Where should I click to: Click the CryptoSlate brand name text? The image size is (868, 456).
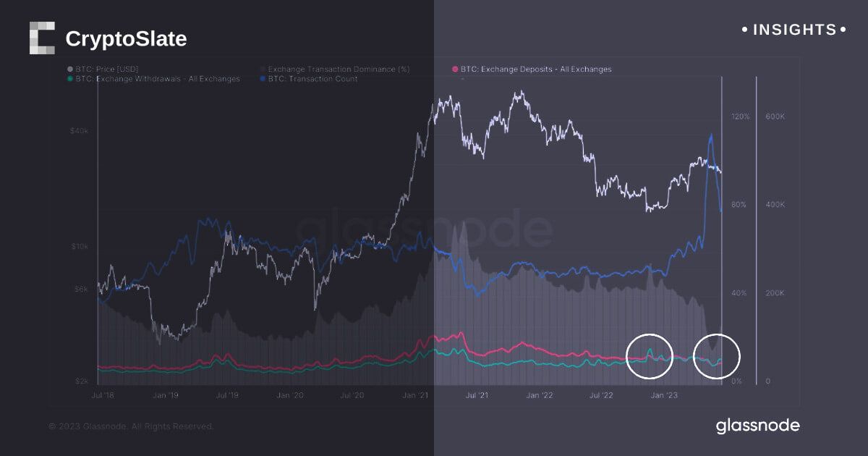[x=126, y=39]
